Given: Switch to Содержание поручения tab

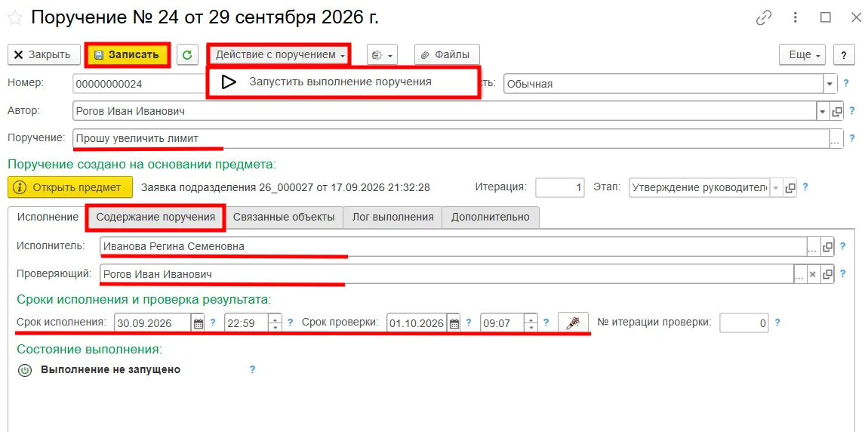Looking at the screenshot, I should click(155, 217).
